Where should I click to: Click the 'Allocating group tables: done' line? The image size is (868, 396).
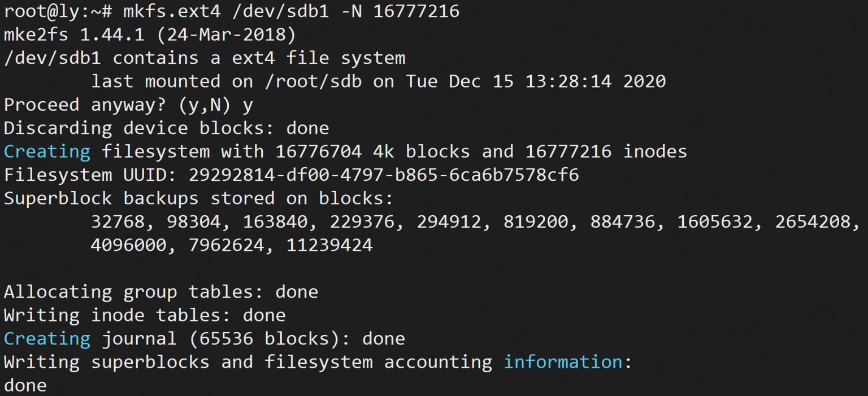tap(160, 292)
